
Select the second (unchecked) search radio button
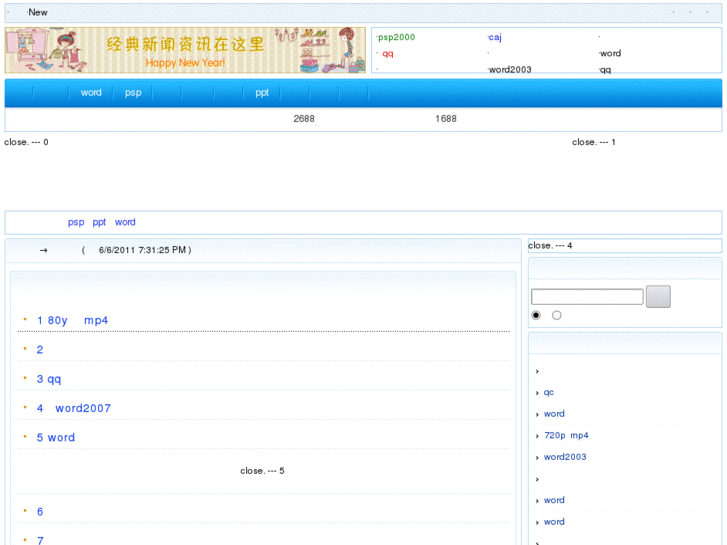(557, 315)
